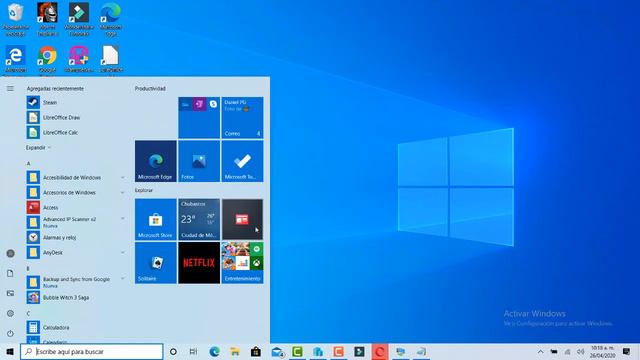Image resolution: width=640 pixels, height=360 pixels.
Task: Open user account avatar in Start sidebar
Action: coord(10,253)
